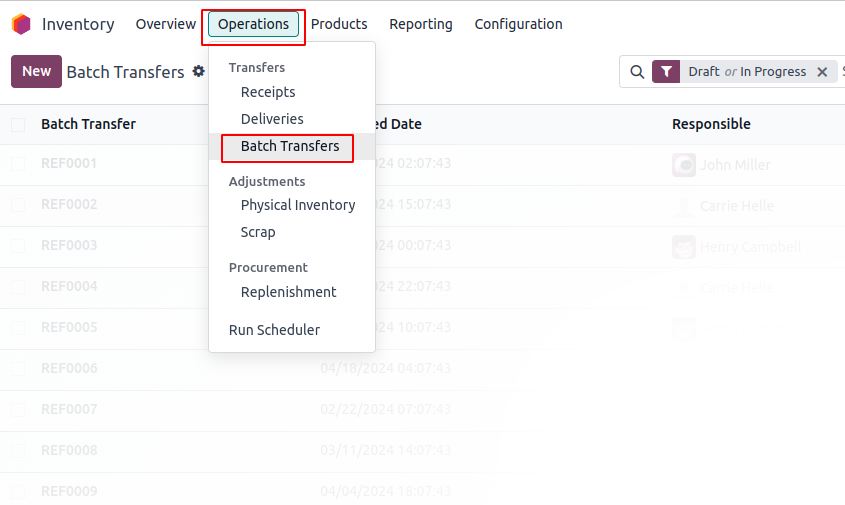Select Run Scheduler in the menu

(274, 330)
